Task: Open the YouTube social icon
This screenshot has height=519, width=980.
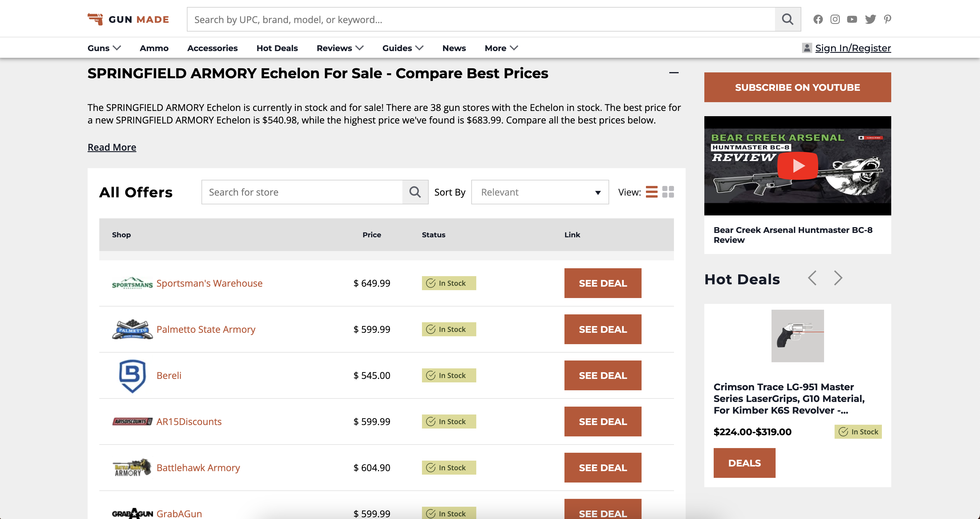Action: point(852,19)
